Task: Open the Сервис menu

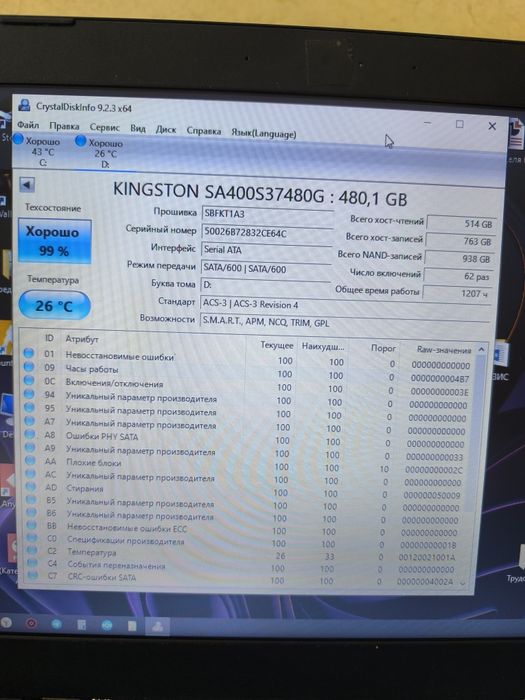Action: click(104, 127)
